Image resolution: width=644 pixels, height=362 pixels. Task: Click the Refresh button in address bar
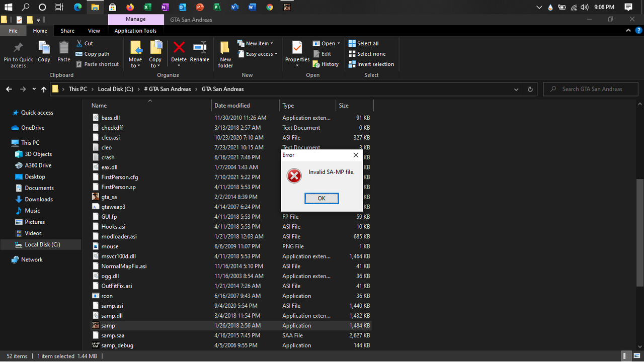(x=530, y=89)
